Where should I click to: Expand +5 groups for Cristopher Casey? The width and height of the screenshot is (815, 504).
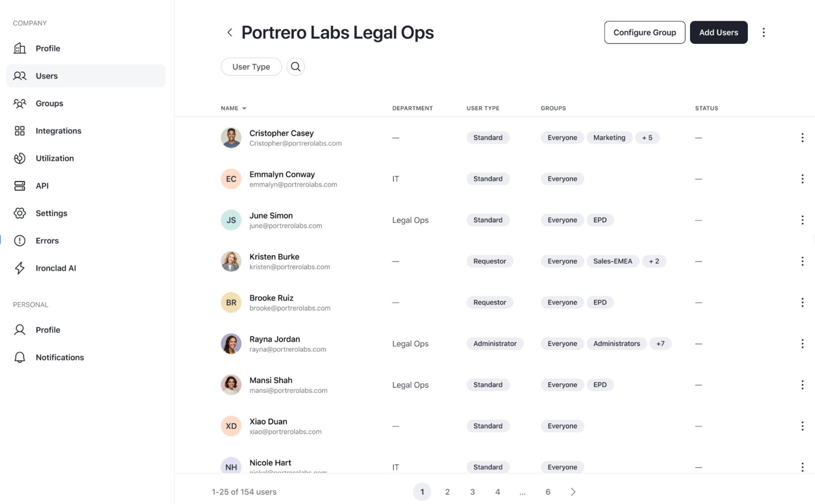pyautogui.click(x=647, y=138)
